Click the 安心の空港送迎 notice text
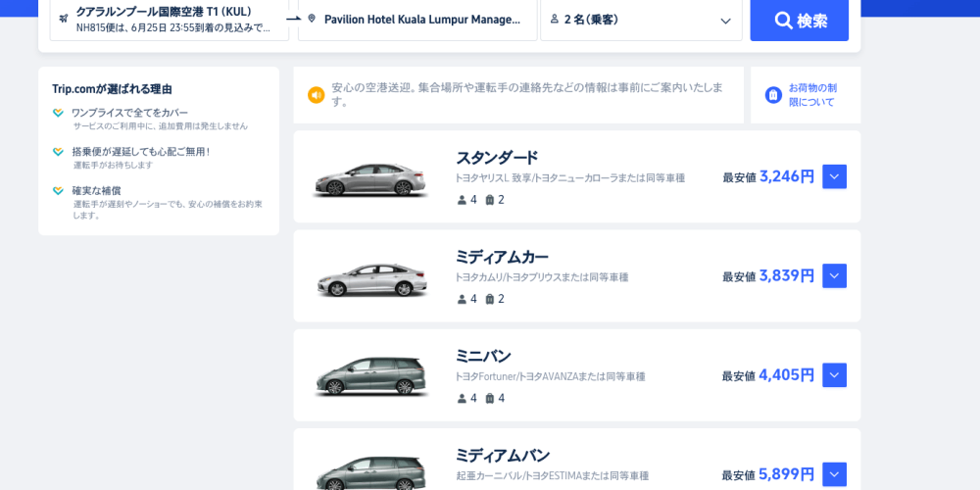 click(527, 94)
